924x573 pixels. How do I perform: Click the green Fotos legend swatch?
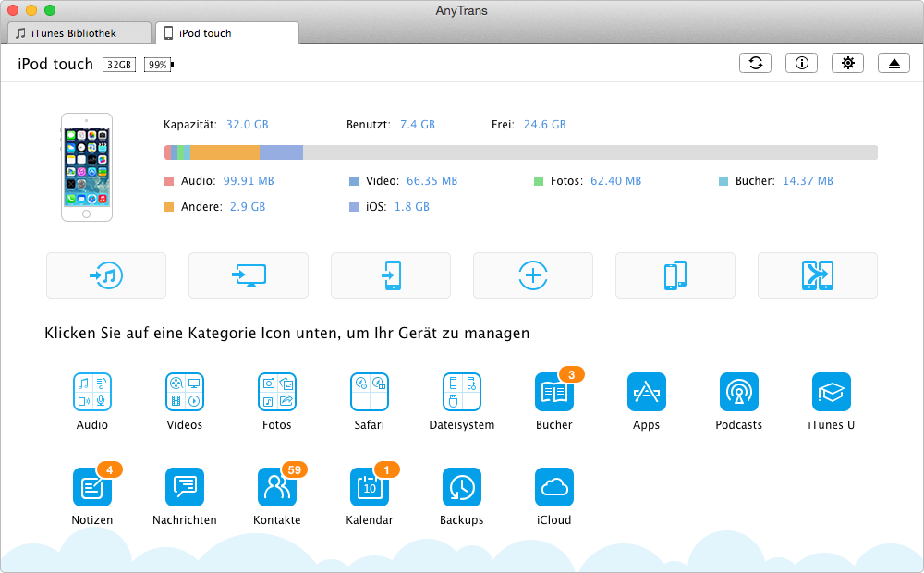pos(539,181)
